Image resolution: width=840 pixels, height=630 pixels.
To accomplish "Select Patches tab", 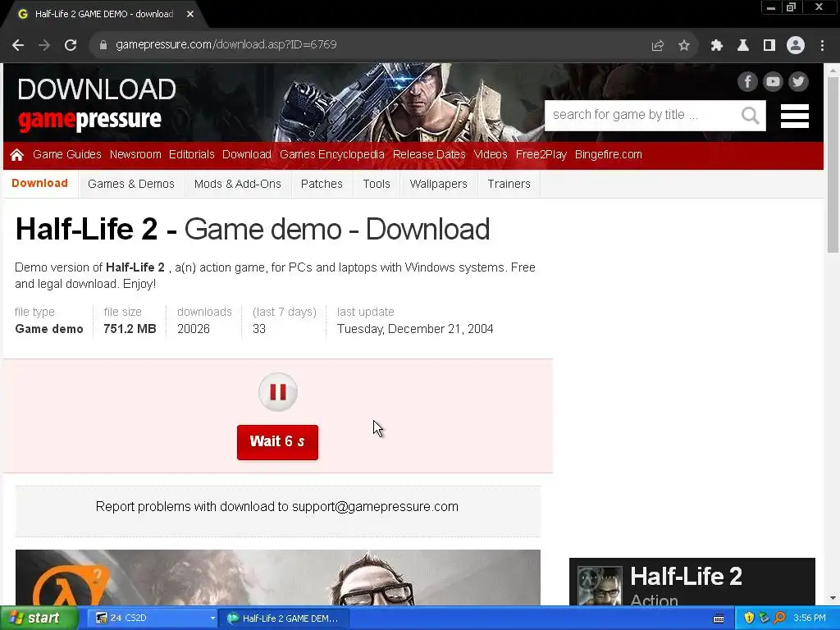I will coord(322,184).
